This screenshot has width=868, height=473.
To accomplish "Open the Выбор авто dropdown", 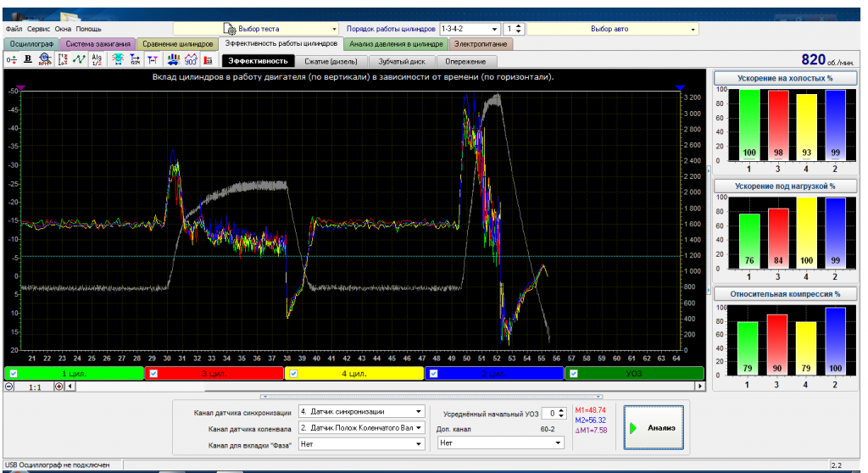I will tap(612, 29).
